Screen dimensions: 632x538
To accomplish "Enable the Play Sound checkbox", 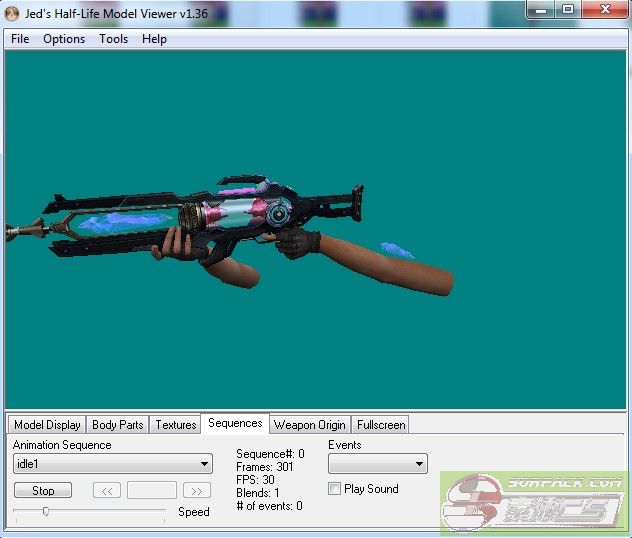I will point(335,489).
